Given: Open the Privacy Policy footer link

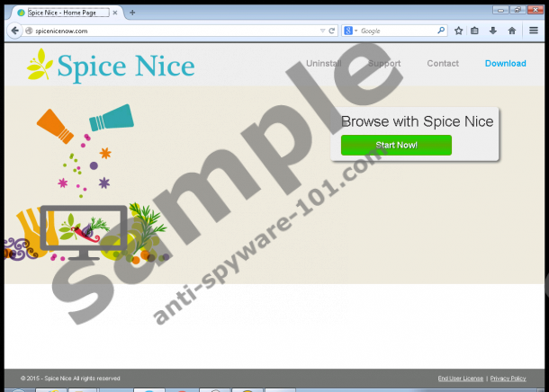Looking at the screenshot, I should tap(508, 379).
